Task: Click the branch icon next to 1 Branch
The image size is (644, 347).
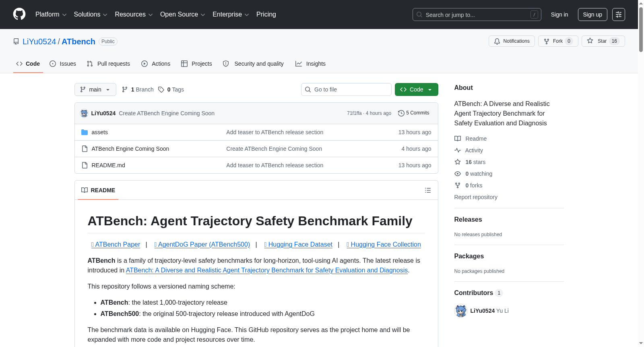Action: pos(125,89)
